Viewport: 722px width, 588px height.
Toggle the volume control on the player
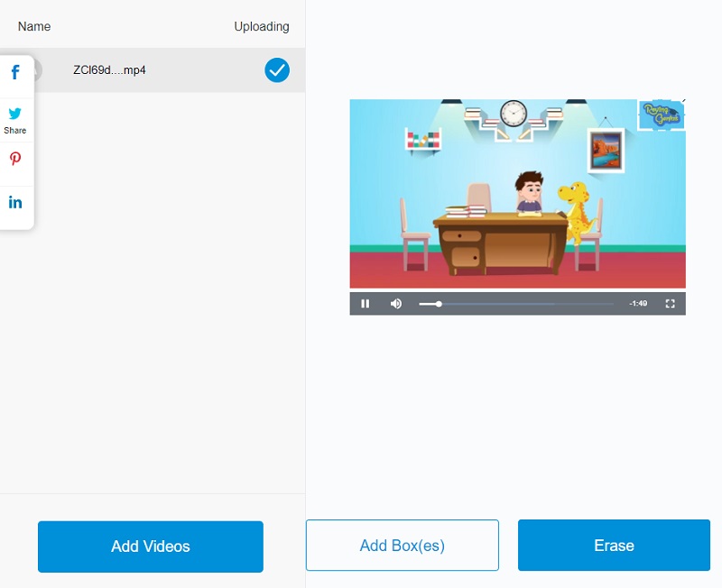coord(395,304)
